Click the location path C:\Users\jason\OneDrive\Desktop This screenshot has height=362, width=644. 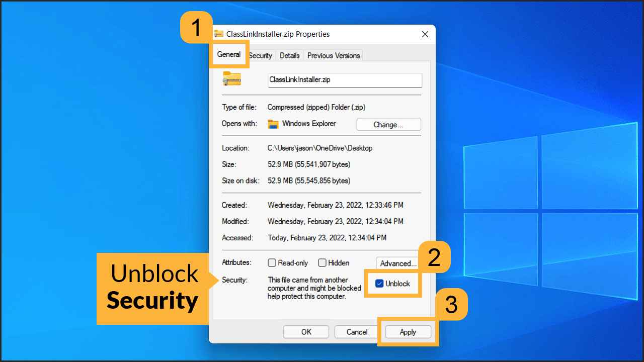click(x=320, y=148)
